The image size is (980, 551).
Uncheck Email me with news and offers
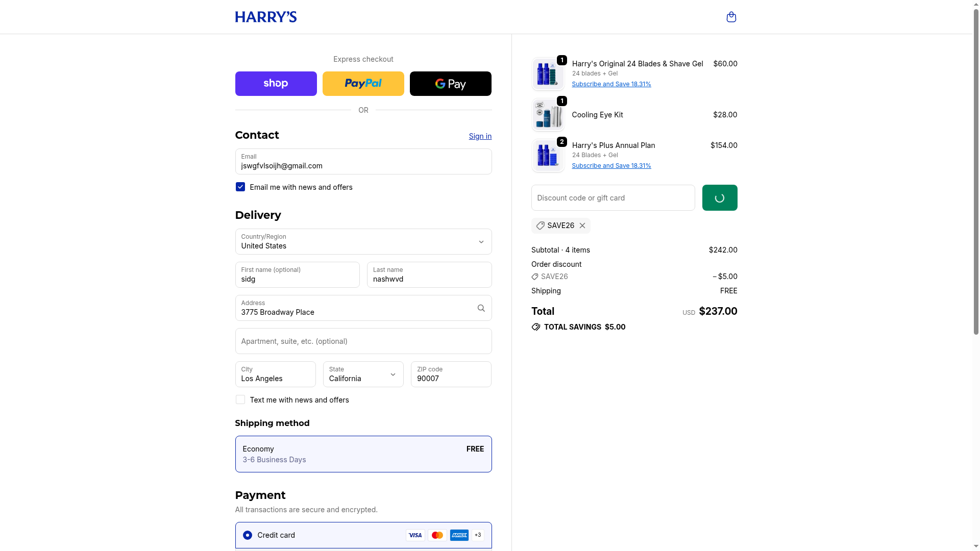tap(240, 187)
